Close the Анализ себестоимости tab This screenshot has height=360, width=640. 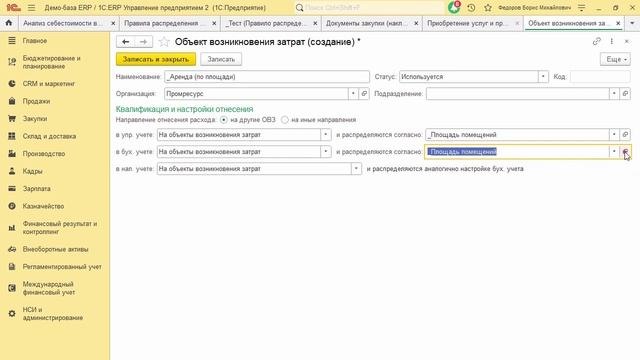click(113, 23)
